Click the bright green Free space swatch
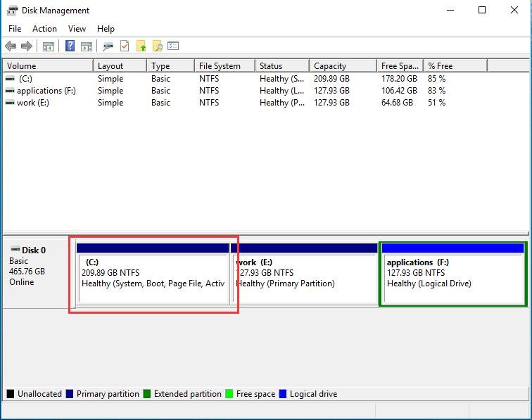532x420 pixels. pos(229,394)
